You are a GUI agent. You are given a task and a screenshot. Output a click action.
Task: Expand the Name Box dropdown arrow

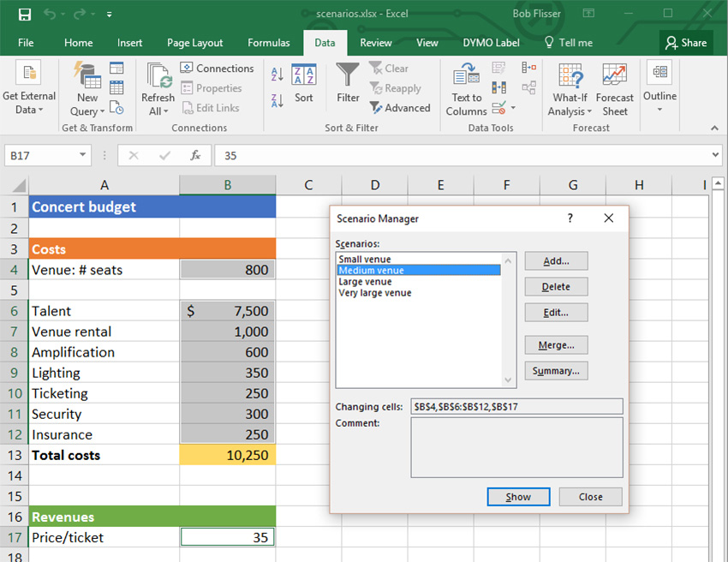(x=82, y=155)
